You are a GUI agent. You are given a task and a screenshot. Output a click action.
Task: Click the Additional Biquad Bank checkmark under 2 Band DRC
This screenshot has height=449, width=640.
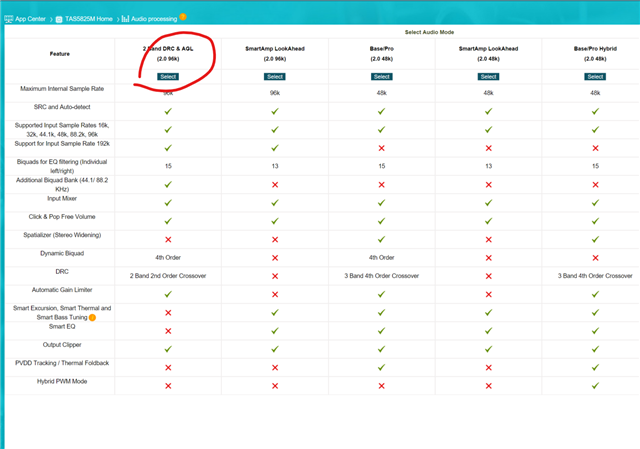(x=168, y=184)
